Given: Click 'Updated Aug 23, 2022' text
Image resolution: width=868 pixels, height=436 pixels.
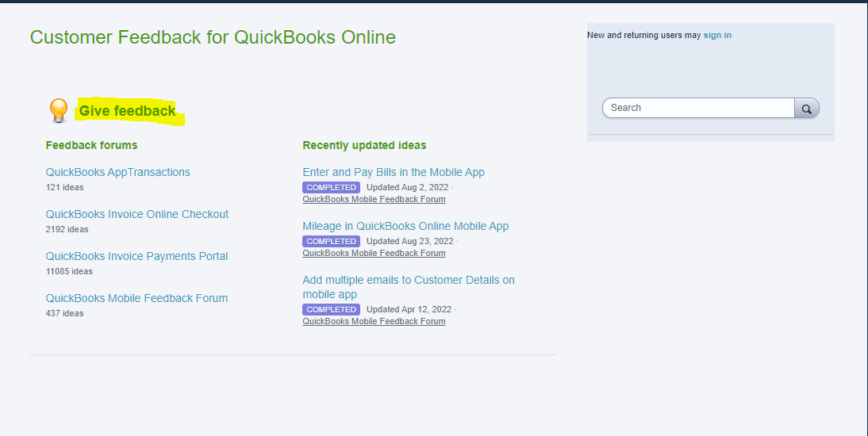Looking at the screenshot, I should tap(409, 241).
